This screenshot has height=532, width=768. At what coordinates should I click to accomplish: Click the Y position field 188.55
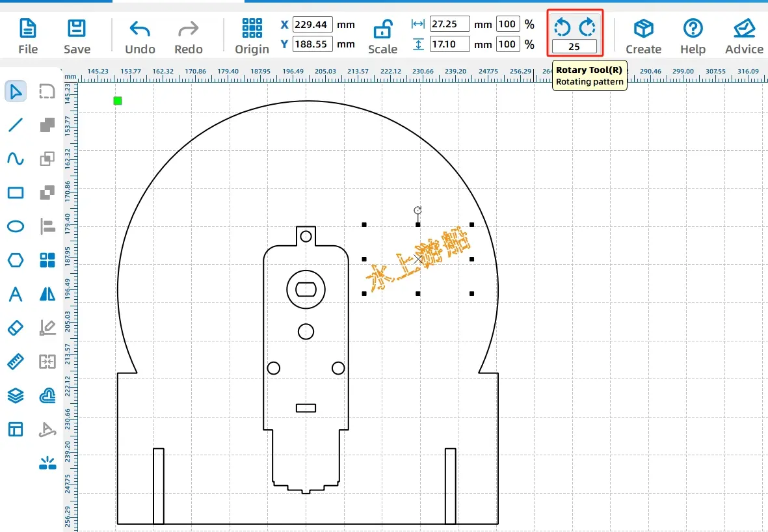tap(313, 44)
